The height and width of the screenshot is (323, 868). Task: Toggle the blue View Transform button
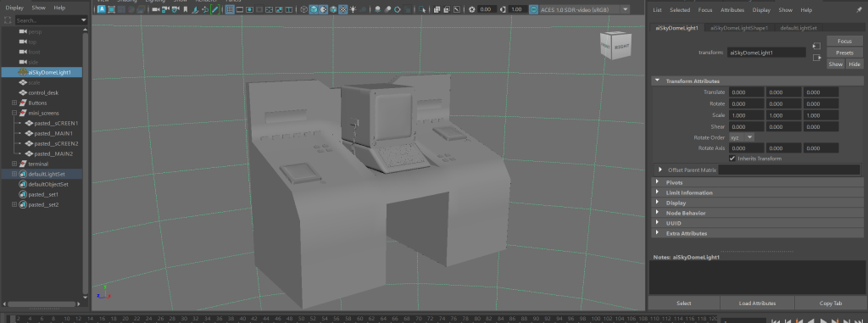[x=534, y=9]
